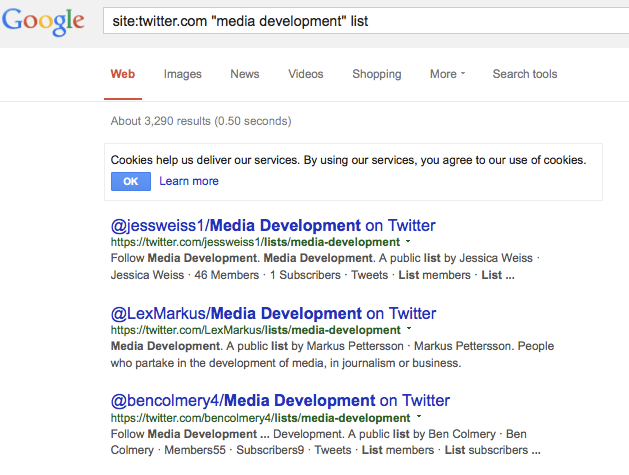Go to the Videos tab
The image size is (629, 475).
pos(306,74)
